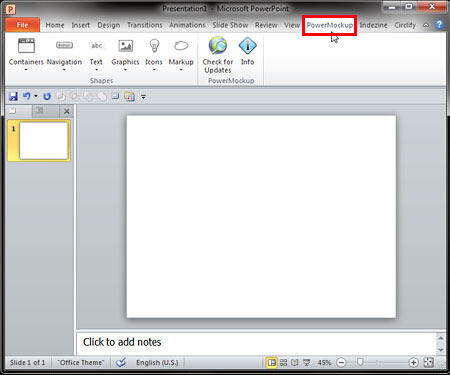Open the Graphics shapes gallery
Viewport: 450px width, 375px height.
click(125, 54)
